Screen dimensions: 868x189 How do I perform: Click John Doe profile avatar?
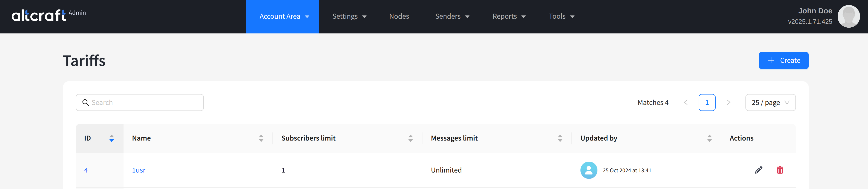[x=848, y=16]
